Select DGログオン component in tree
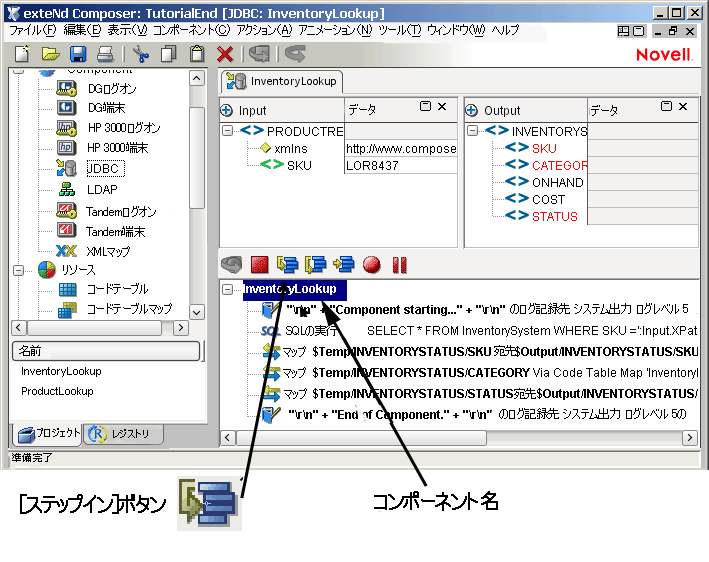The width and height of the screenshot is (709, 562). click(112, 89)
